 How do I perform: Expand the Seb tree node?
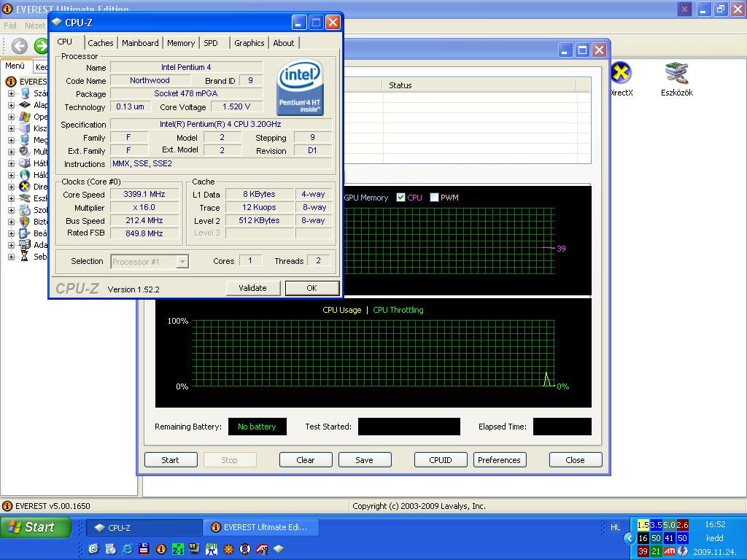(11, 257)
